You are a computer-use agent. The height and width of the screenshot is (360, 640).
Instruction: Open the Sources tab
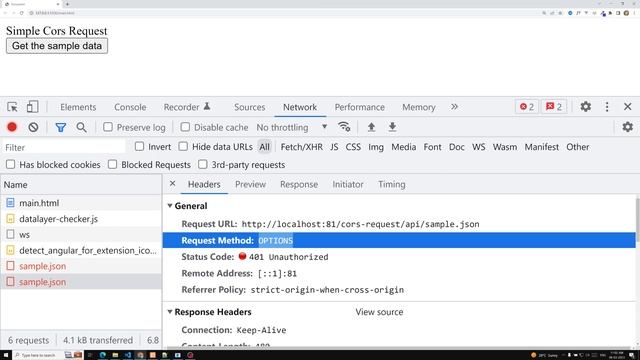tap(249, 107)
